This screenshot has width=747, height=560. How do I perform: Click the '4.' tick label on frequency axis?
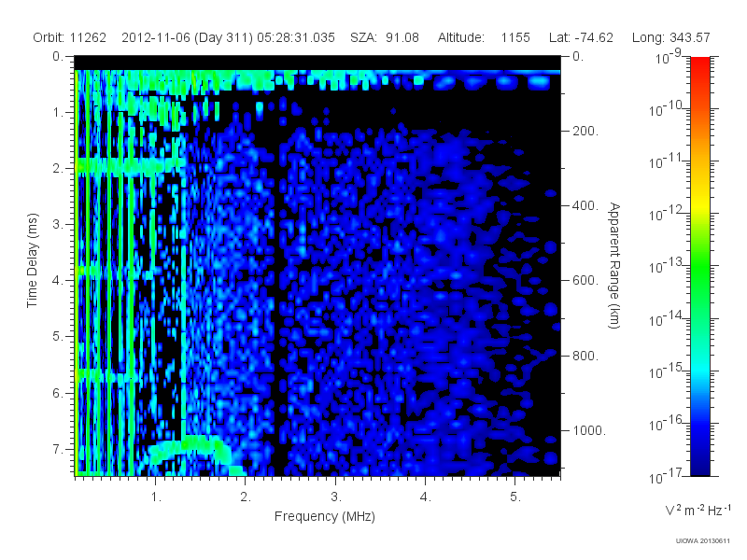click(426, 497)
